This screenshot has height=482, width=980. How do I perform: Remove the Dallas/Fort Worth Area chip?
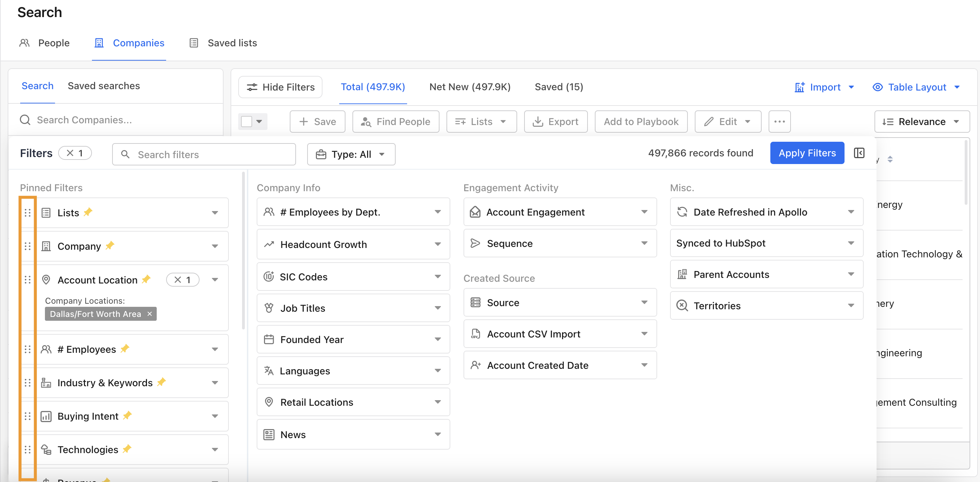pos(149,313)
